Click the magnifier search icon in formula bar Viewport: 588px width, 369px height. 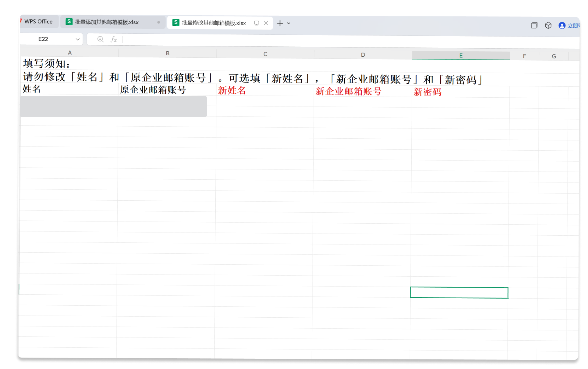(x=100, y=39)
